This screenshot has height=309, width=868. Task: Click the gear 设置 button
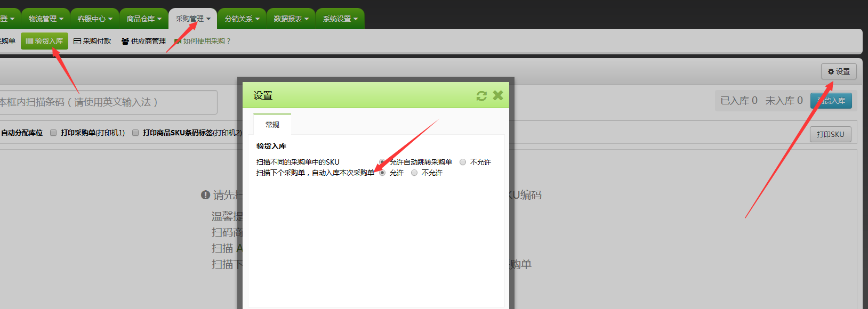(x=839, y=71)
